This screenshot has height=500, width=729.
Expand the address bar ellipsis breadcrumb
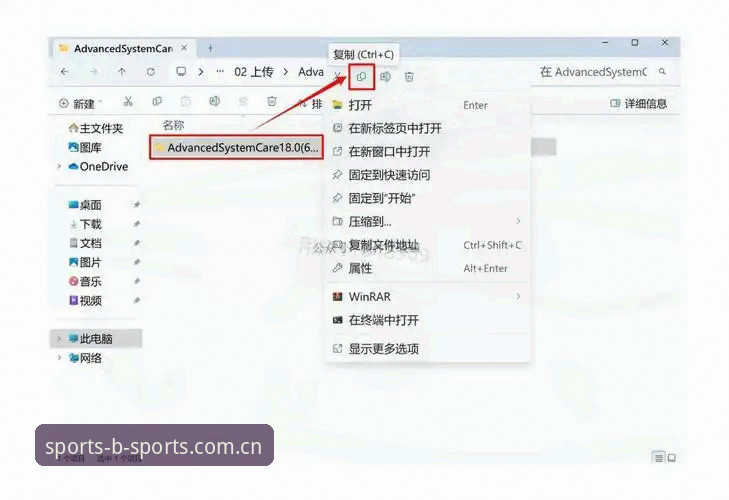click(x=220, y=72)
